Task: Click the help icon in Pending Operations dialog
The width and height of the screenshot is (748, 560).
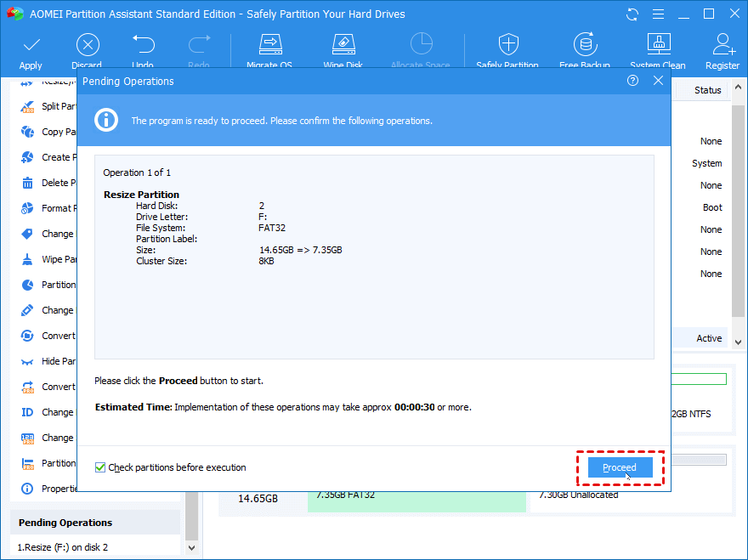Action: 632,81
